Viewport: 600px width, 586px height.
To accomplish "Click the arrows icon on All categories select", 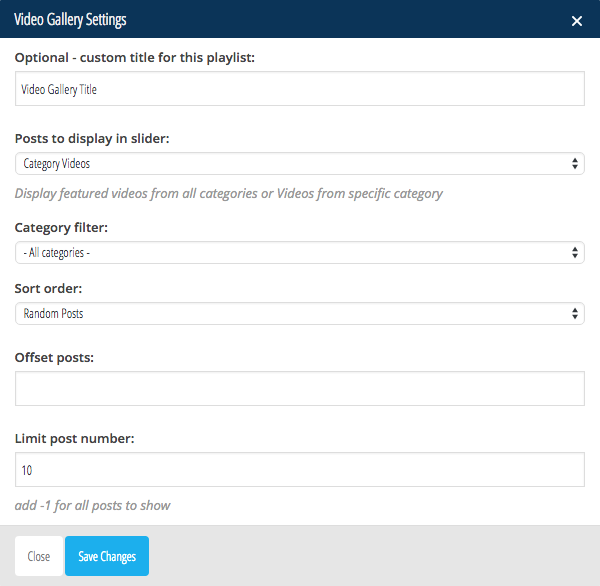I will pos(575,252).
